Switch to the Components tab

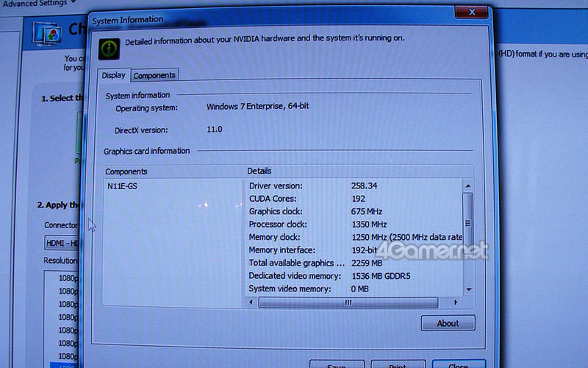click(x=154, y=76)
